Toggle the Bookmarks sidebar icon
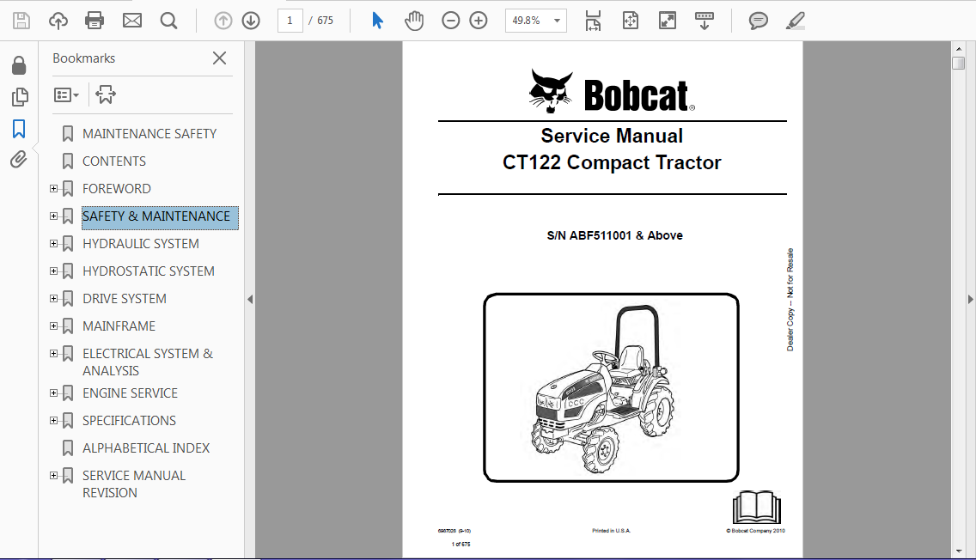976x560 pixels. click(x=19, y=129)
